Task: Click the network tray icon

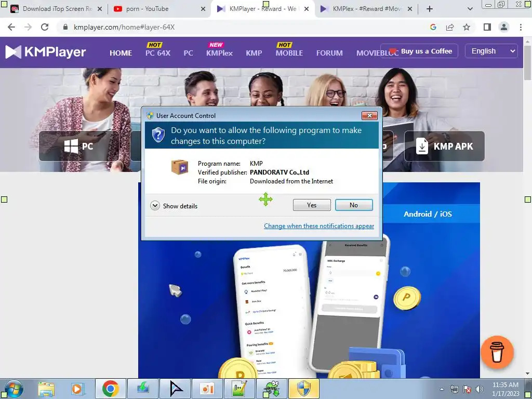Action: [454, 389]
